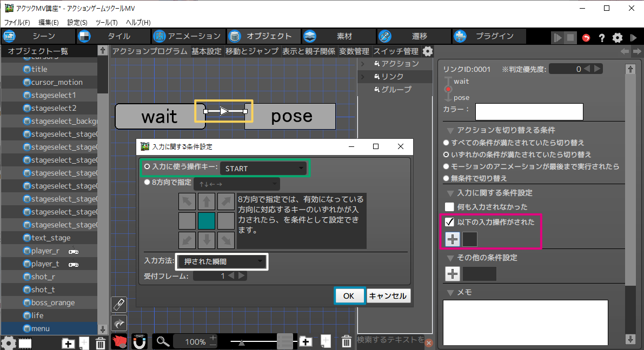Switch to the アニメーション tab
Image resolution: width=644 pixels, height=350 pixels.
point(187,36)
